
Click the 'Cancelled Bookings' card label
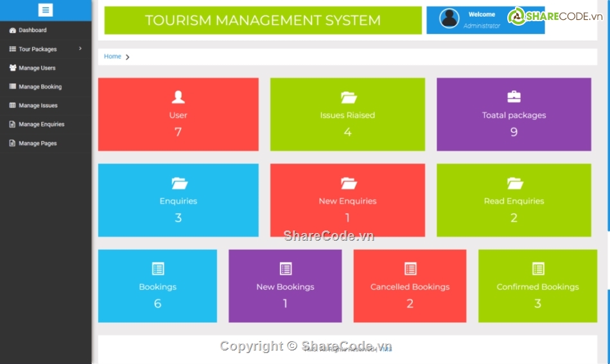tap(410, 287)
